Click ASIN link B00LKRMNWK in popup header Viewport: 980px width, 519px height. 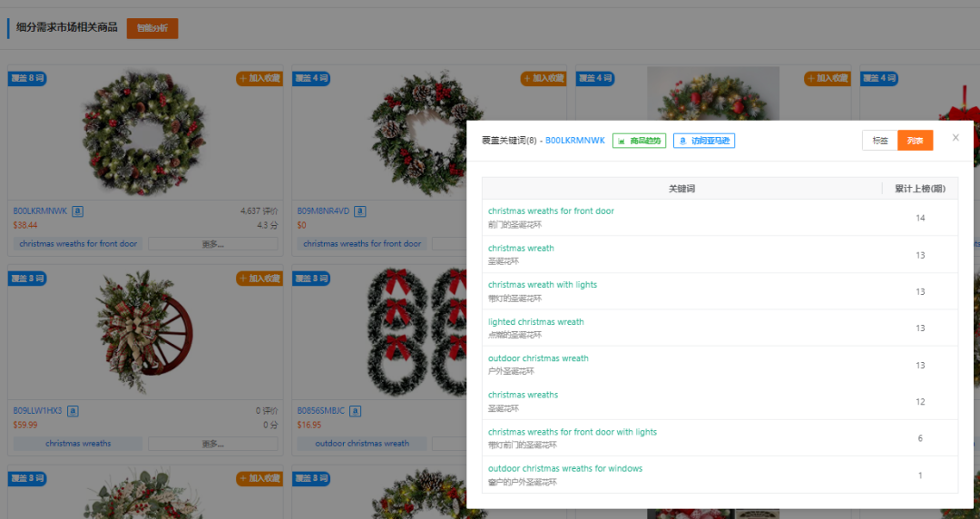(x=574, y=141)
